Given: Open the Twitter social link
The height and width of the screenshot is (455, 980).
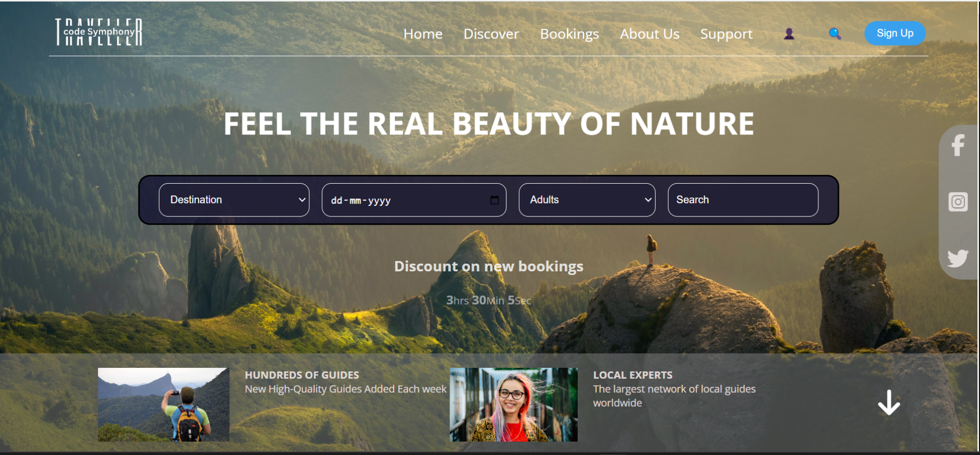Looking at the screenshot, I should tap(958, 258).
